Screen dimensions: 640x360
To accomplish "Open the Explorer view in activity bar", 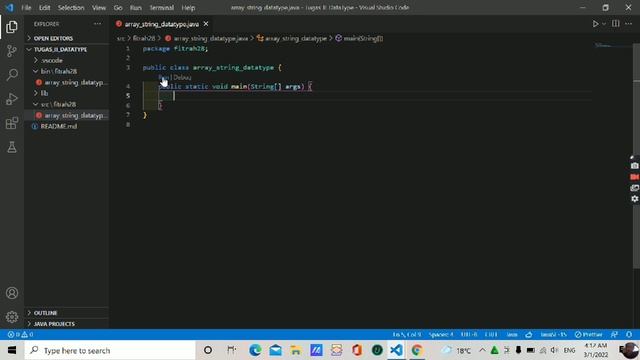I will [x=12, y=27].
